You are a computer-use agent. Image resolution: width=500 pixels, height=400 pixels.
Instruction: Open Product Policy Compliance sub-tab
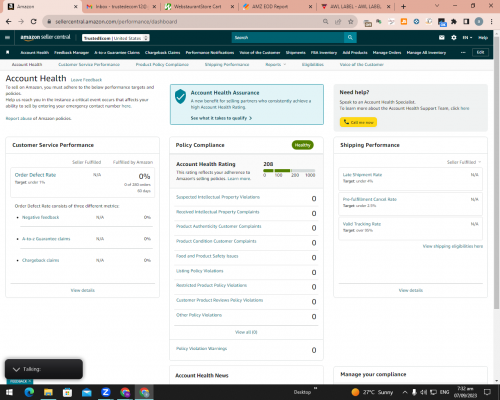click(x=162, y=64)
